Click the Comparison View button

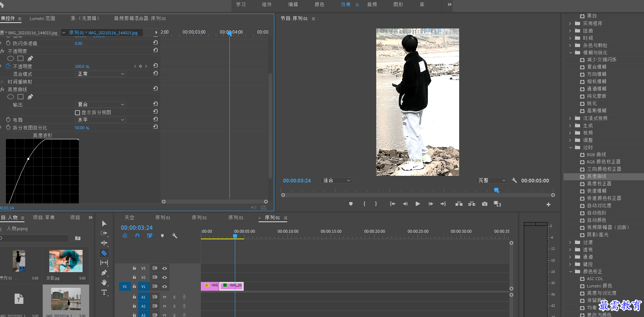pos(497,204)
